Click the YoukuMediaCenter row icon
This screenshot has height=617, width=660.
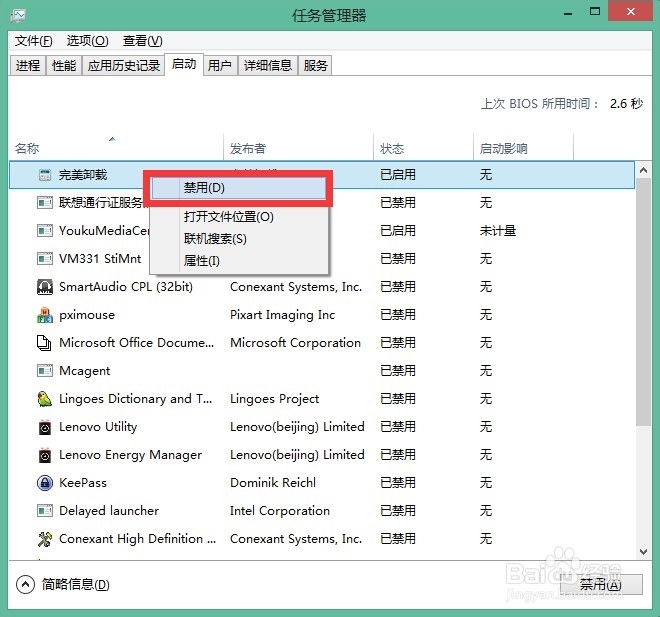tap(45, 231)
